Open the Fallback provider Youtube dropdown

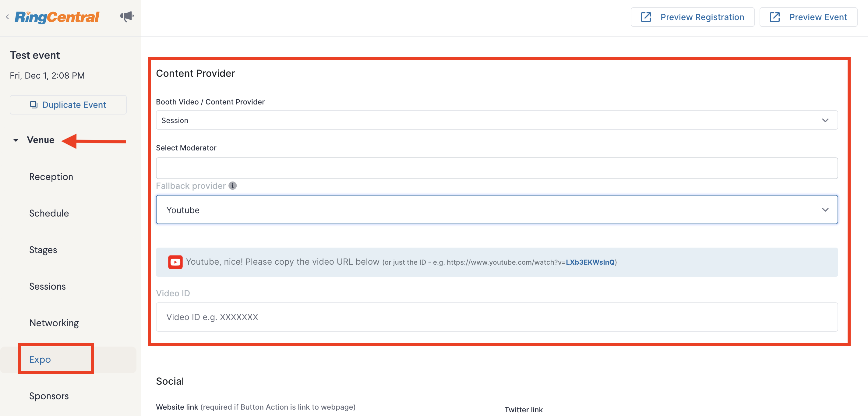(x=497, y=210)
